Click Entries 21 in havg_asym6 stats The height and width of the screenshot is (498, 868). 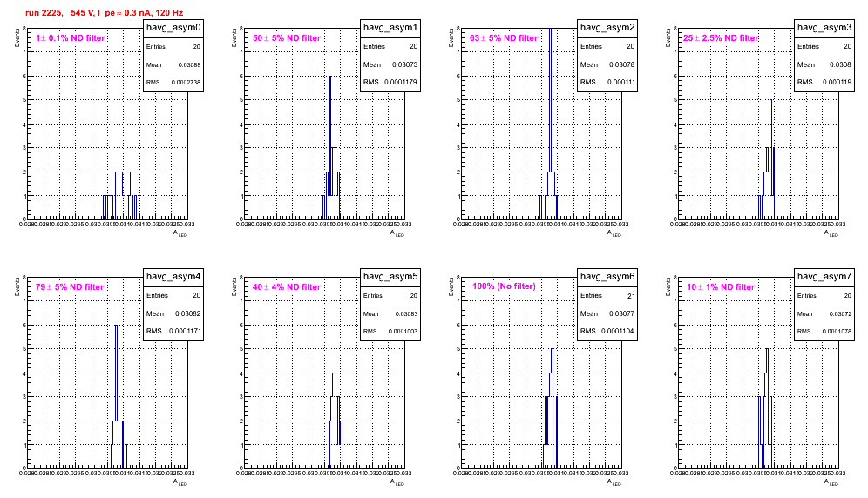[x=607, y=296]
